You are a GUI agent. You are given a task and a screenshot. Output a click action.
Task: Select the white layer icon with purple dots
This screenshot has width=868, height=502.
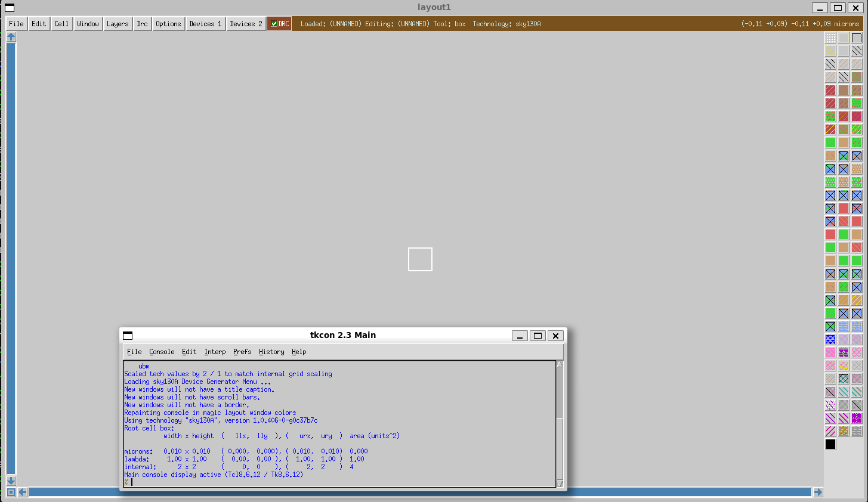(x=830, y=405)
